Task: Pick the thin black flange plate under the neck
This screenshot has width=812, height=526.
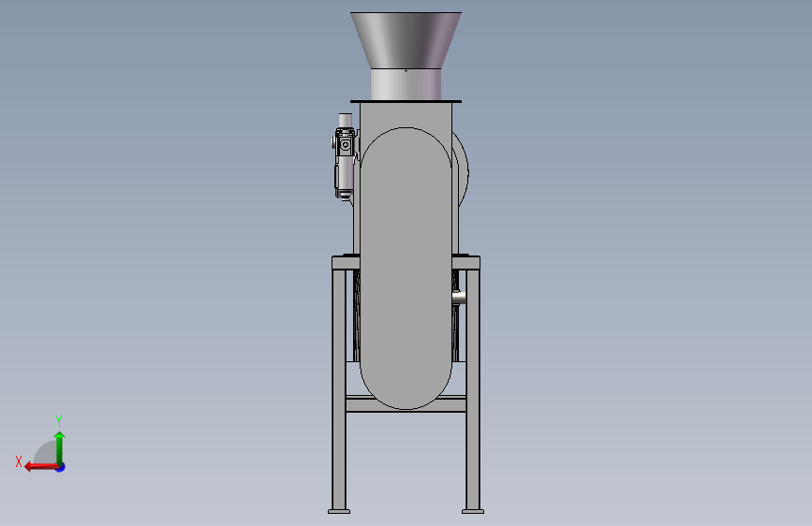Action: [x=406, y=101]
